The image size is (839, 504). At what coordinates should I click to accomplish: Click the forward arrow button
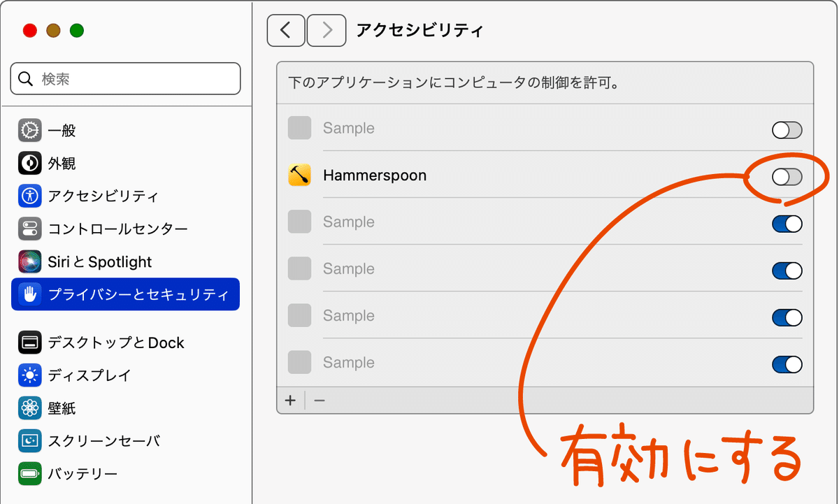[327, 30]
